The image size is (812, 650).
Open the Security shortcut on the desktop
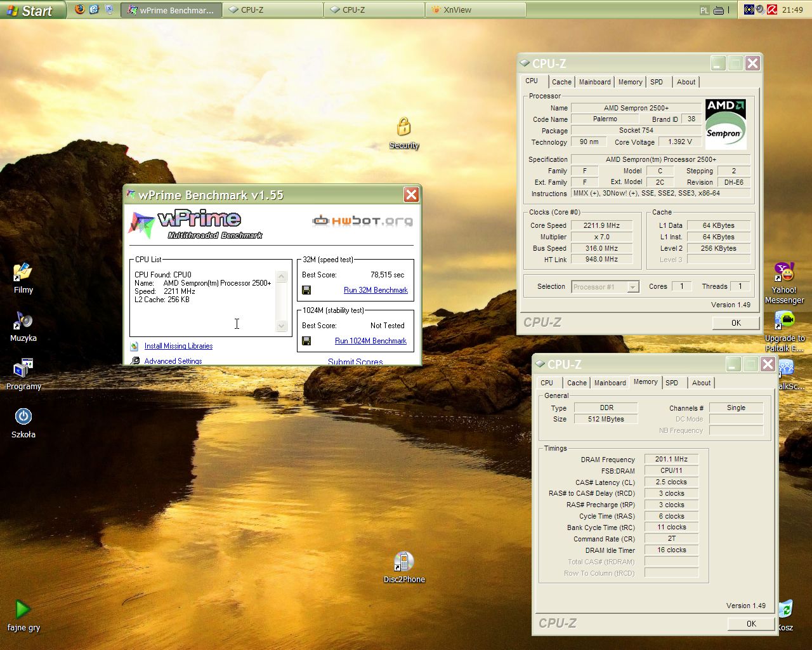(404, 133)
